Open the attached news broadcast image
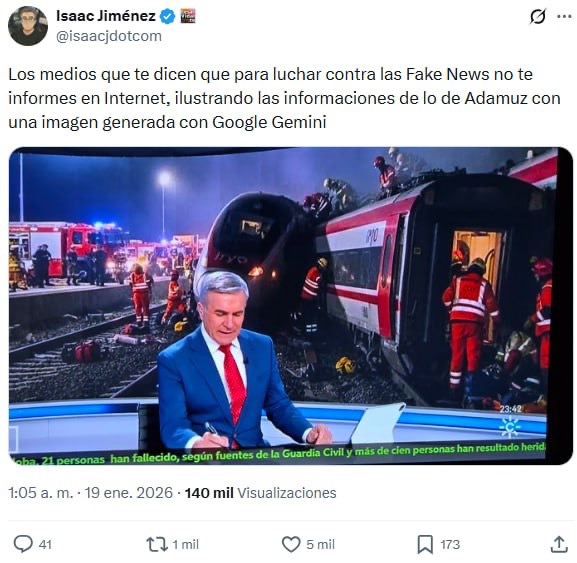 pos(291,306)
